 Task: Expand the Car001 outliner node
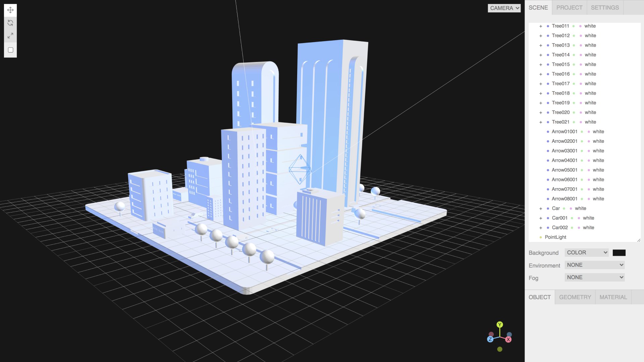click(541, 218)
